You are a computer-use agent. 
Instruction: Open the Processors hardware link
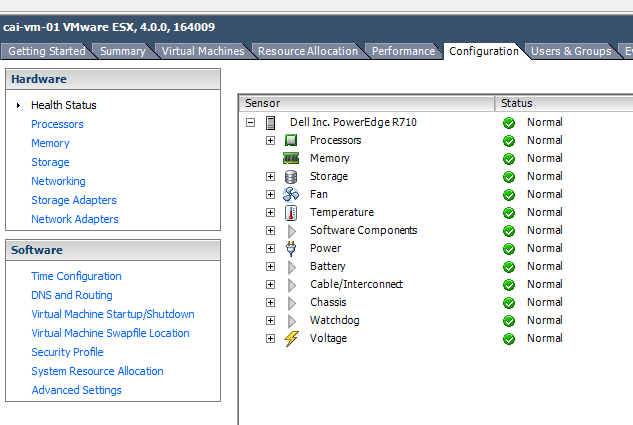pos(57,124)
